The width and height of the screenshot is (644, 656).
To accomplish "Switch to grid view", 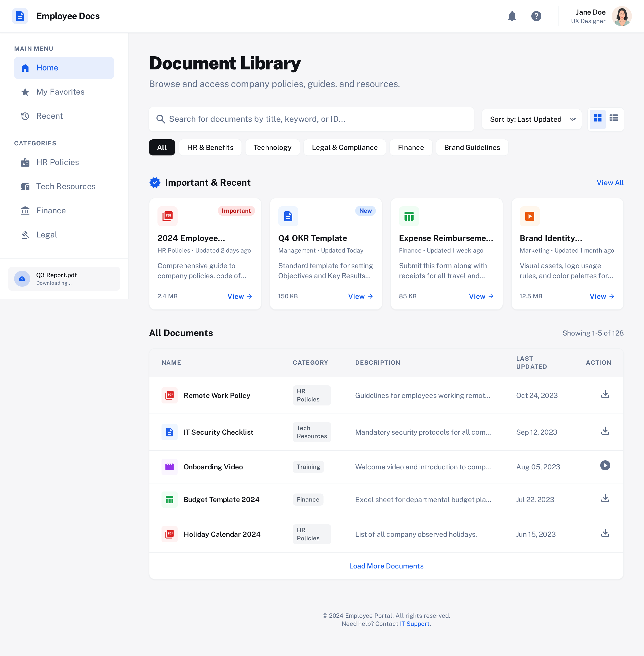I will click(598, 119).
